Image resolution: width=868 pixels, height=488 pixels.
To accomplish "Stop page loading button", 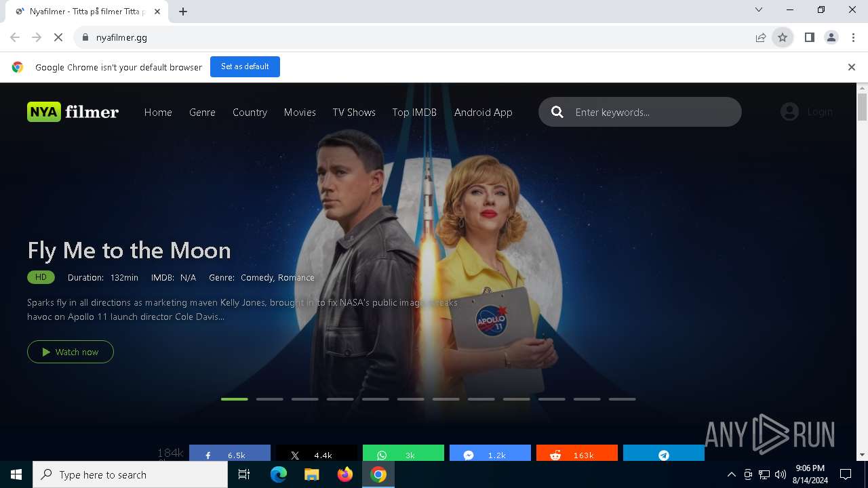I will pyautogui.click(x=58, y=37).
